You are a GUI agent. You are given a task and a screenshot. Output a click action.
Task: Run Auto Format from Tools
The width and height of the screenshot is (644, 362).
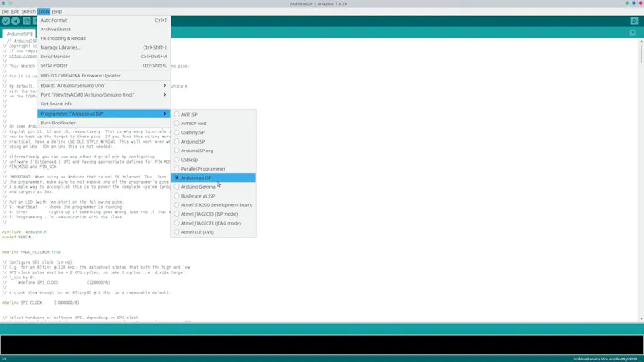point(104,20)
